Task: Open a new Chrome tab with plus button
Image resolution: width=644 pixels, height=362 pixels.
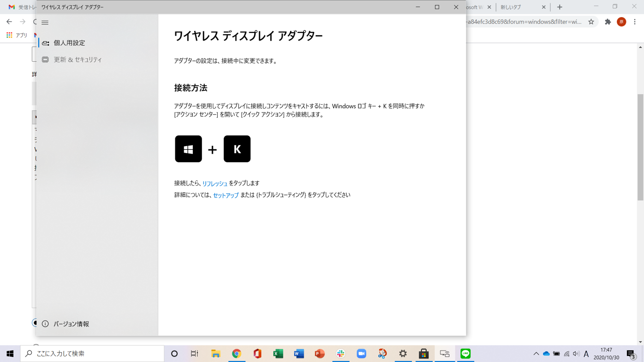Action: coord(560,7)
